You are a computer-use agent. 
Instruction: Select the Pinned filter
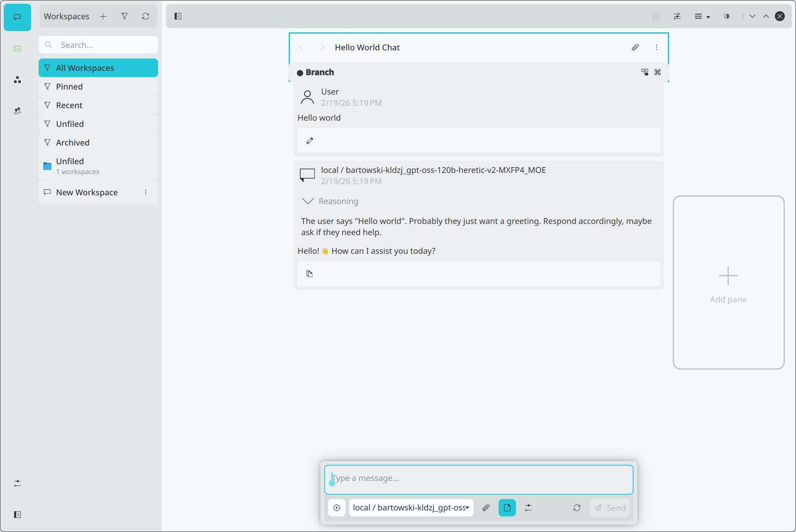click(98, 87)
